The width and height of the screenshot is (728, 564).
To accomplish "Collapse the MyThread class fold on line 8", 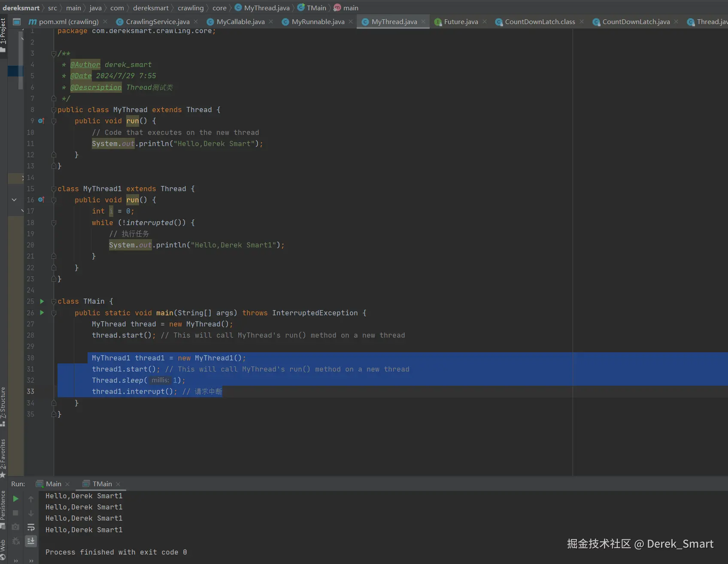I will click(54, 110).
